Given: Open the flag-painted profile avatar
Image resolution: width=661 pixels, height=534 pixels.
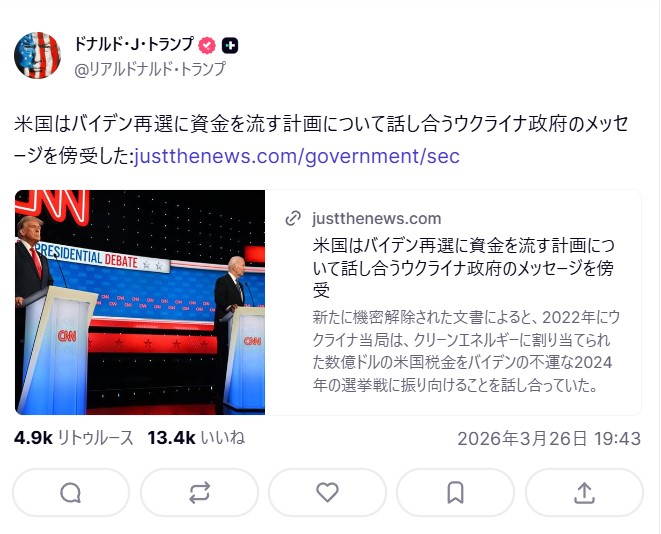Looking at the screenshot, I should (38, 55).
